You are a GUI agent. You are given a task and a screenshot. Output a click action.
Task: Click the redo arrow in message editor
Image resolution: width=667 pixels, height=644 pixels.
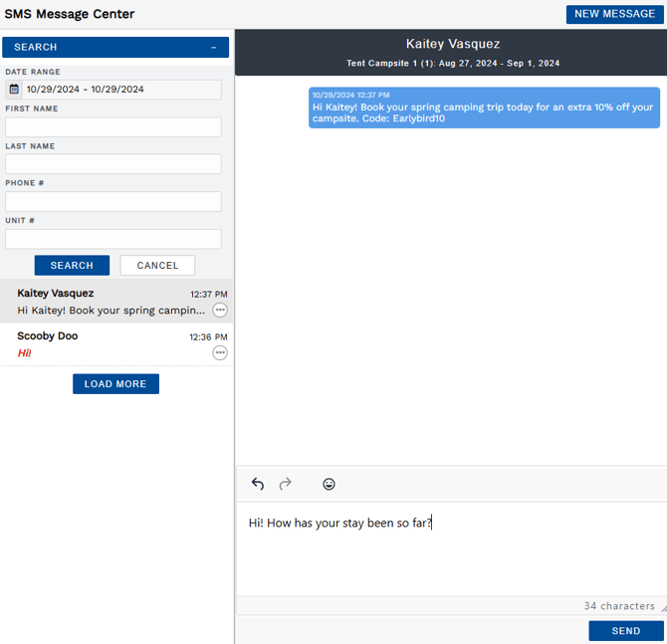coord(286,484)
